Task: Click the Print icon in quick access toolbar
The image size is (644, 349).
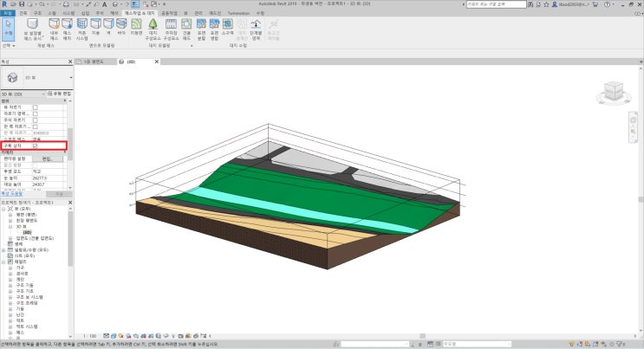Action: (67, 4)
